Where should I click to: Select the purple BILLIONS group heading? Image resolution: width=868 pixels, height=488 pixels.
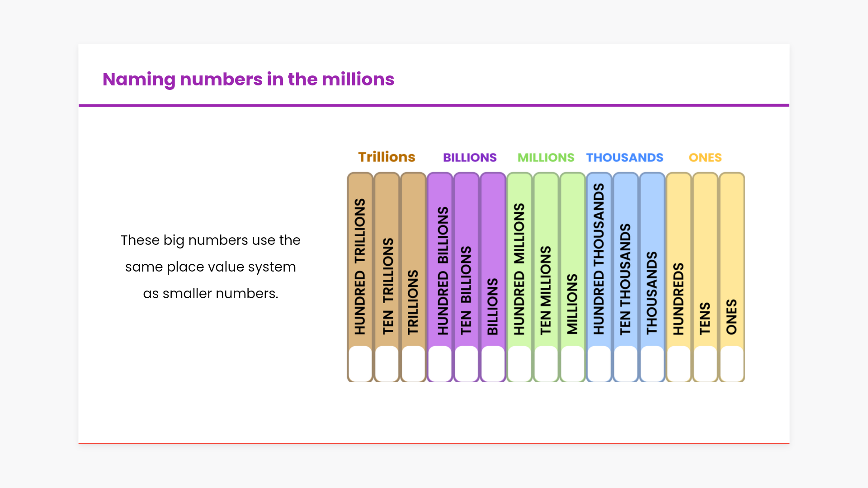pyautogui.click(x=470, y=158)
